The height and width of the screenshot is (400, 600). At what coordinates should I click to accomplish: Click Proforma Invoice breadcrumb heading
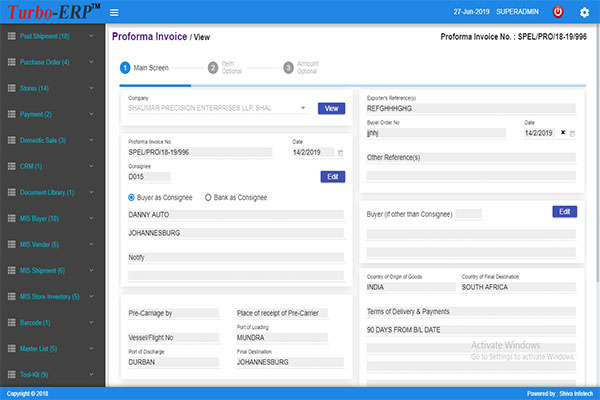click(x=149, y=36)
